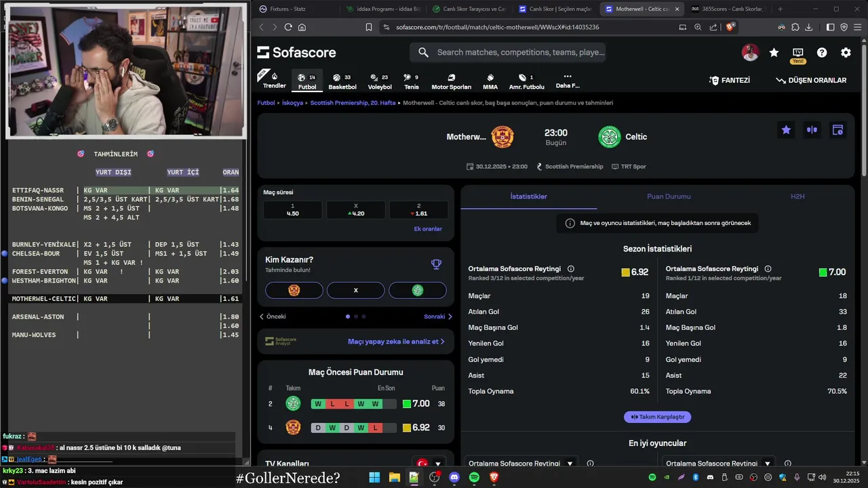Screen dimensions: 868x488
Task: Open Maçı yapay zeka ile analiz et
Action: click(396, 342)
